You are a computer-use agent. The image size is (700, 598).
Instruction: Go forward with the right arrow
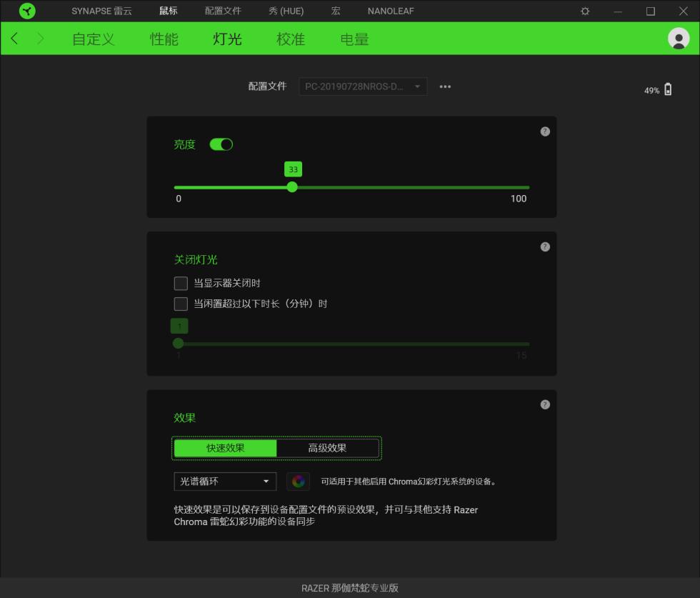(41, 39)
